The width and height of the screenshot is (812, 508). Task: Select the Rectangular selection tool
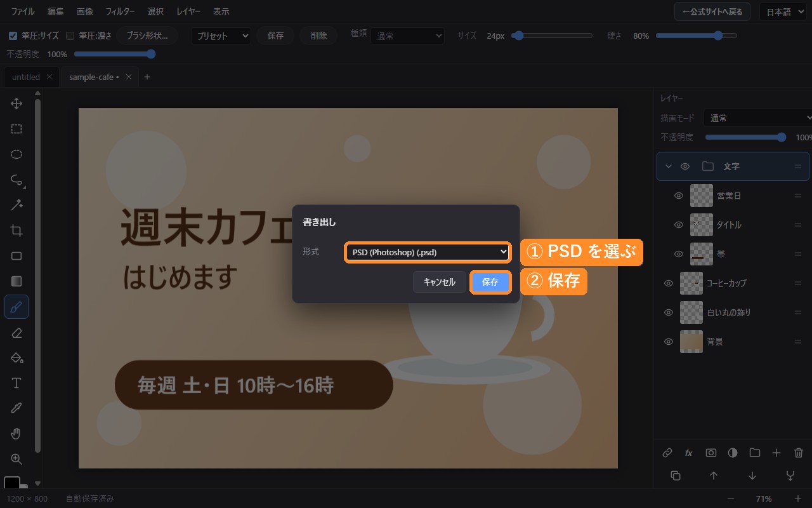[x=16, y=129]
